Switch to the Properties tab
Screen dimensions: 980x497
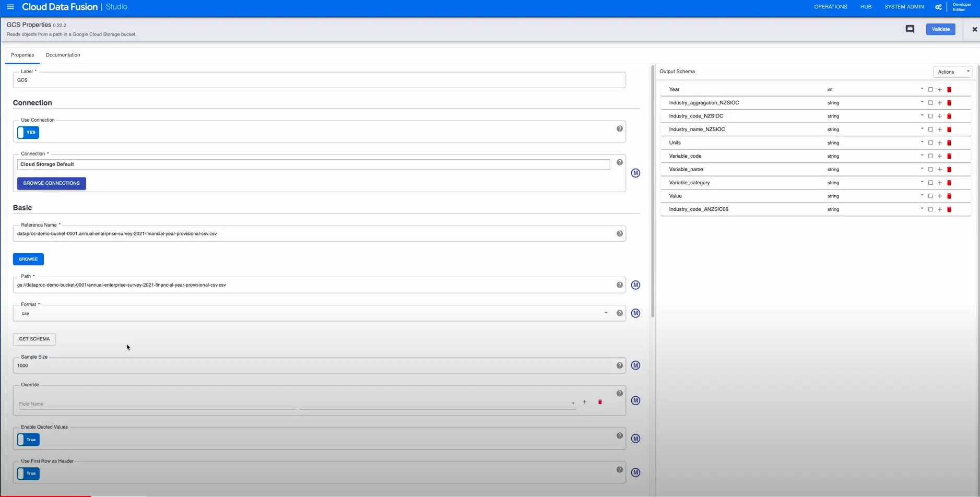22,55
